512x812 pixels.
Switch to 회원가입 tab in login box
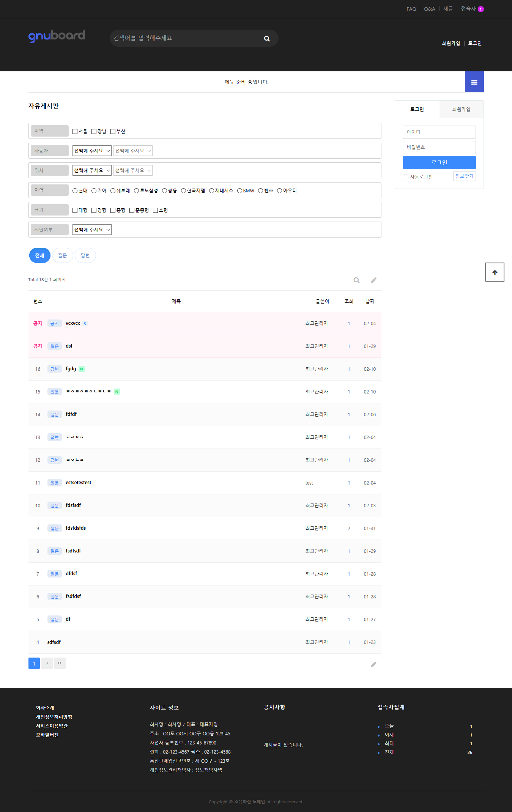(461, 109)
